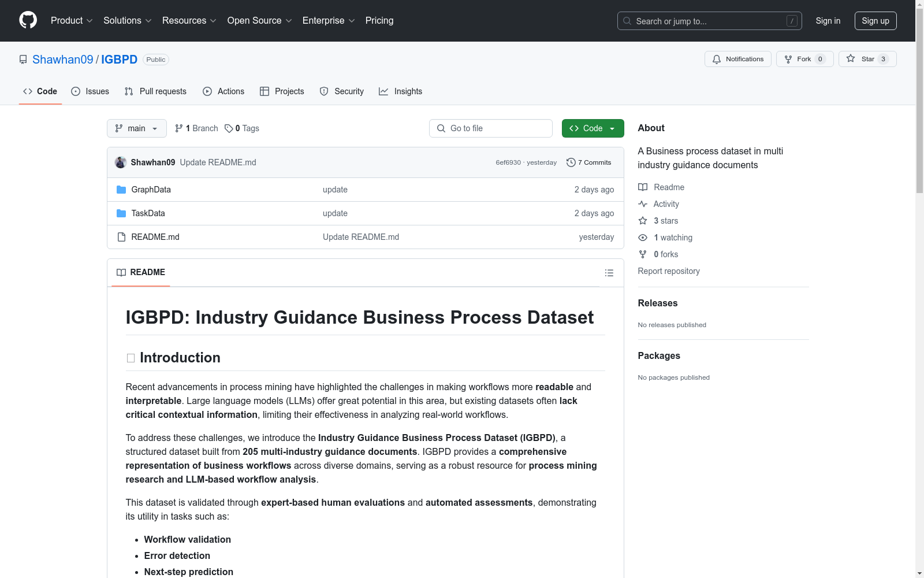Screen dimensions: 924x578
Task: Click the search magnifier icon in header
Action: tap(627, 21)
